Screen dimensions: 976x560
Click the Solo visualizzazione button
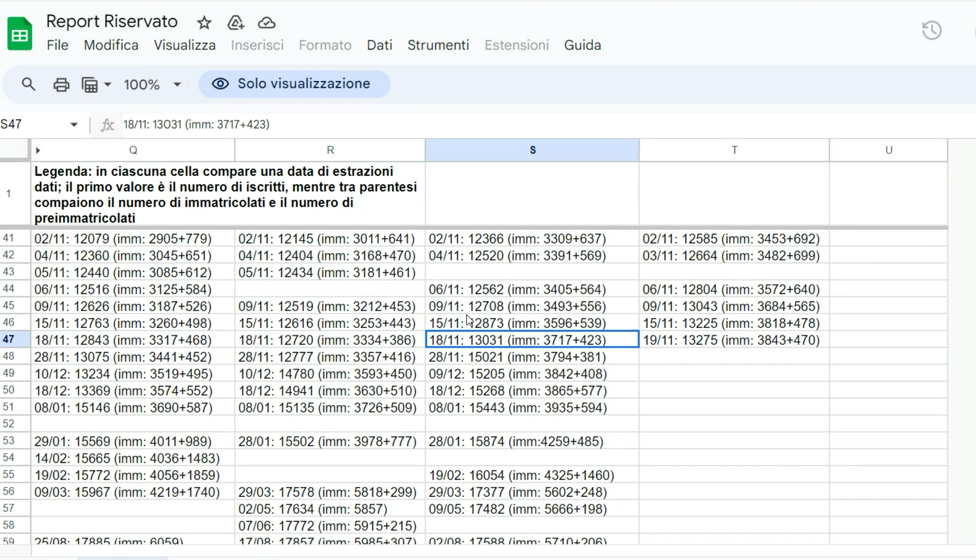tap(294, 84)
